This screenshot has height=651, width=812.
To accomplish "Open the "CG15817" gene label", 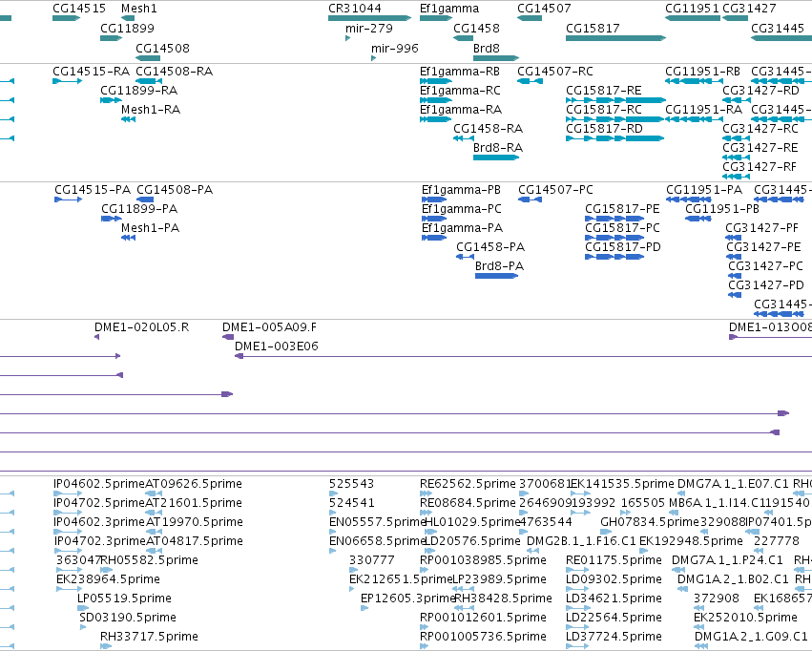I will coord(593,28).
